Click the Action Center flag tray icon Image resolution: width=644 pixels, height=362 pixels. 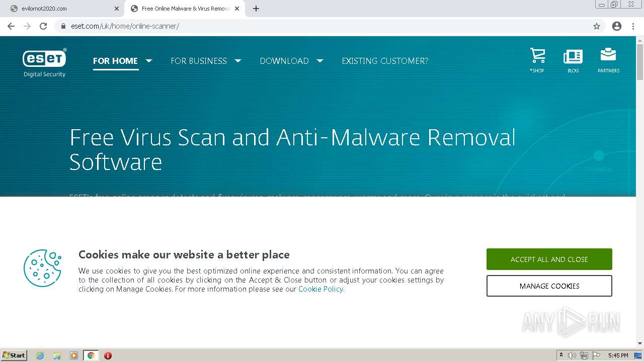click(x=596, y=355)
